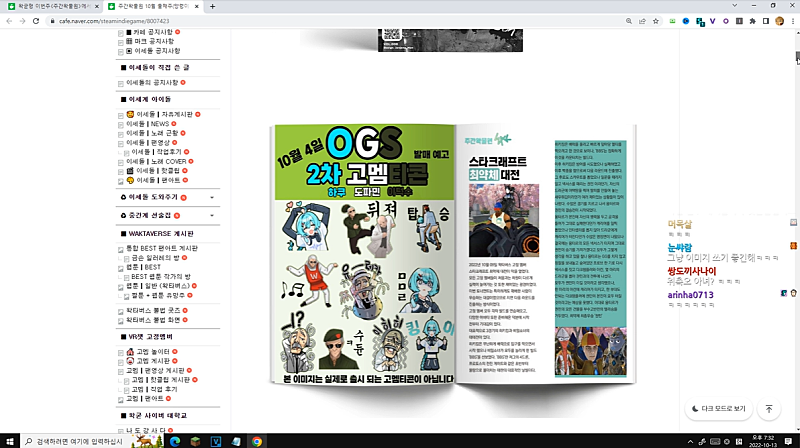Open the Extensions puzzle menu
Image resolution: width=800 pixels, height=448 pixels.
pyautogui.click(x=752, y=21)
